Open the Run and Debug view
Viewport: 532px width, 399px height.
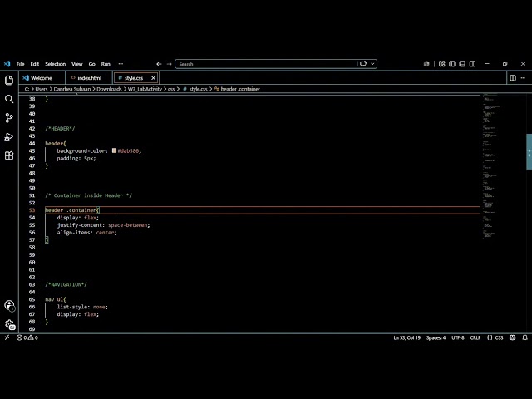[x=9, y=137]
